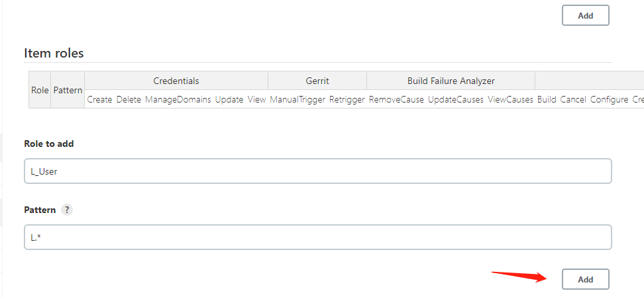Select the Credentials Delete permission header
The height and width of the screenshot is (297, 644).
pos(129,99)
